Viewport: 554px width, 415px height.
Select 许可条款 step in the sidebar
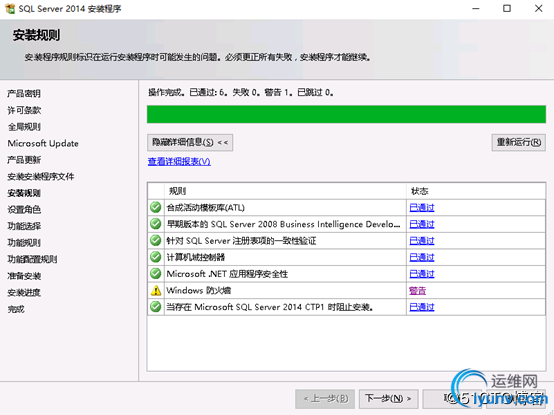pyautogui.click(x=24, y=110)
